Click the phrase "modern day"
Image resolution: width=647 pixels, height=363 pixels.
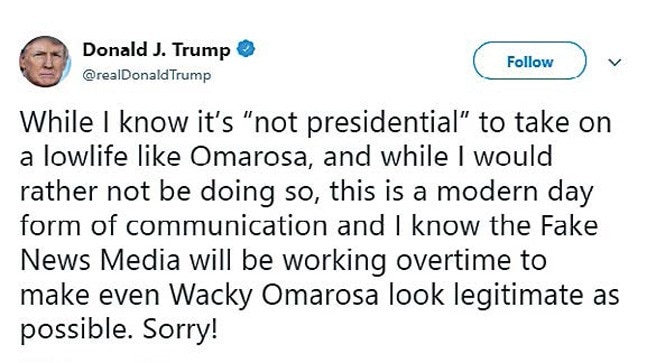point(515,193)
